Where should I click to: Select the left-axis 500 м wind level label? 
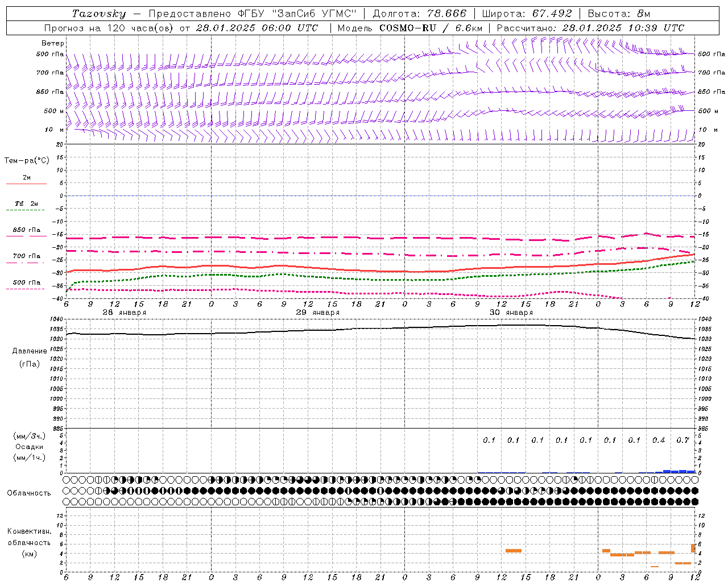(x=54, y=111)
